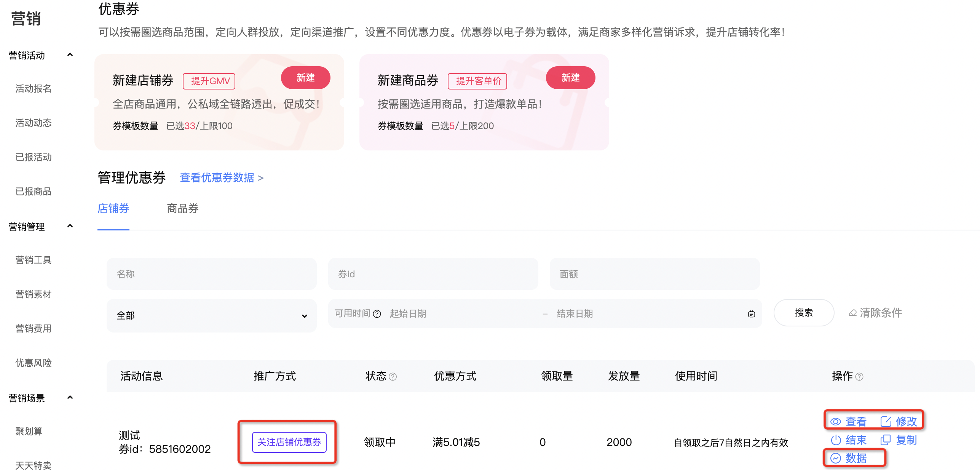980x470 pixels.
Task: Click the help icon beside 可用时间
Action: pos(377,314)
